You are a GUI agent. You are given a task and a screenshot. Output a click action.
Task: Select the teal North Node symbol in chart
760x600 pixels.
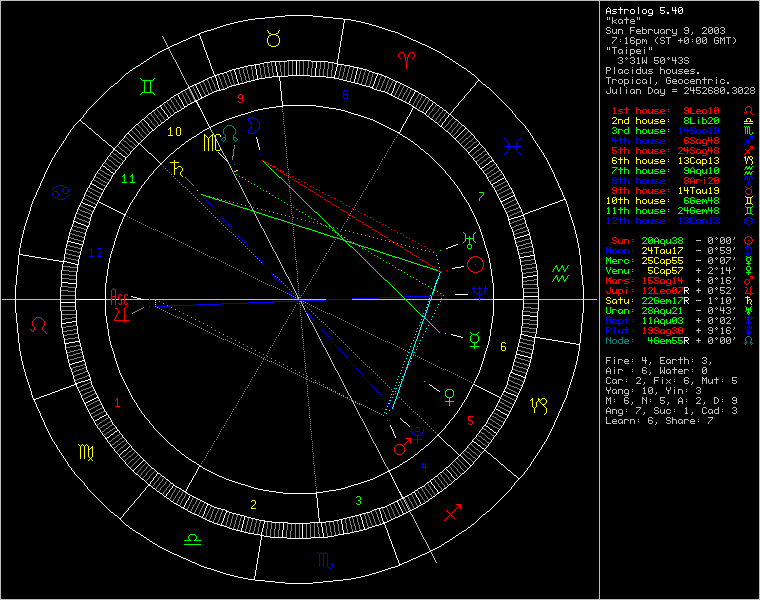click(230, 133)
